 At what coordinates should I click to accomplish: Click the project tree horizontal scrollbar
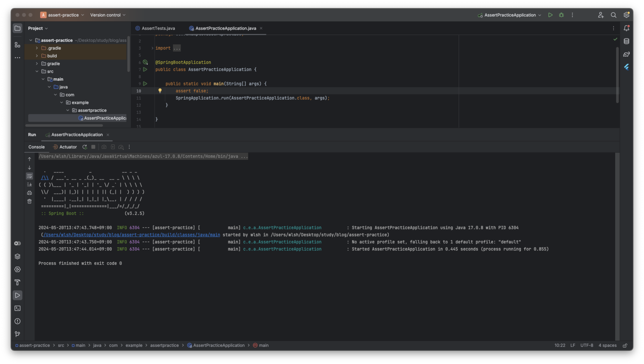64,125
